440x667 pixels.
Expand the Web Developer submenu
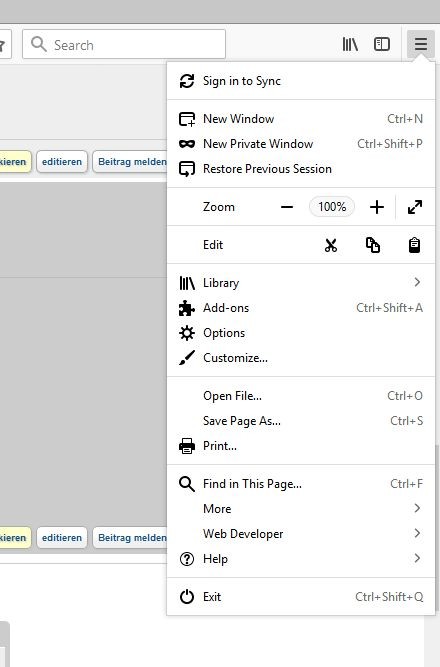click(301, 534)
